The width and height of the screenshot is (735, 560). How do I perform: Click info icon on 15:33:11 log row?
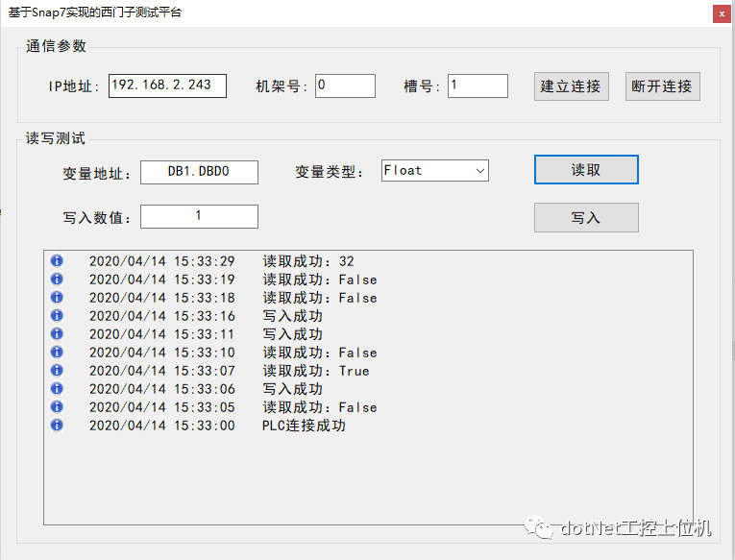pyautogui.click(x=57, y=333)
